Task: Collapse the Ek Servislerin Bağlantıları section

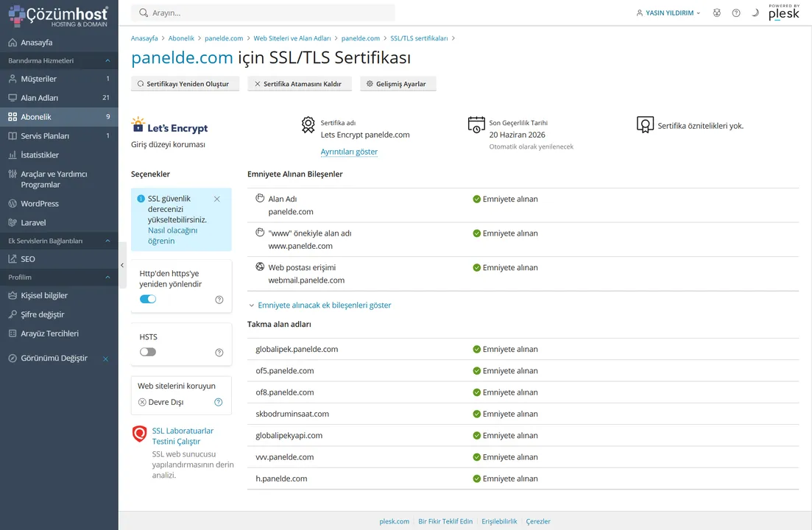Action: [x=107, y=241]
